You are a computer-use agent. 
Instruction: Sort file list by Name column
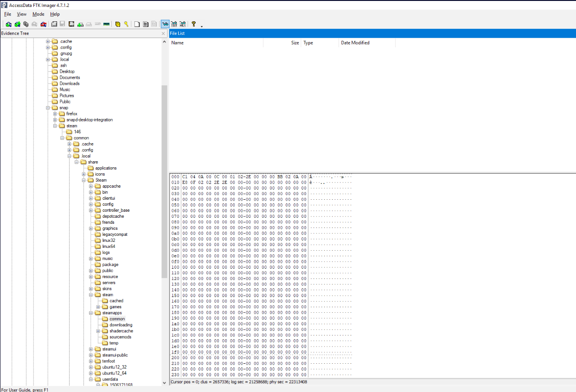pyautogui.click(x=216, y=43)
